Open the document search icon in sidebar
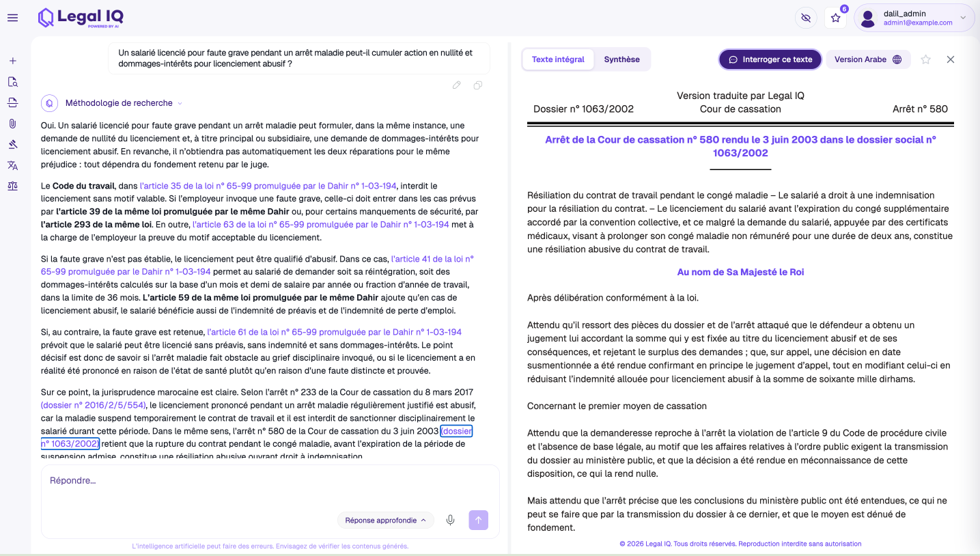This screenshot has height=556, width=980. pyautogui.click(x=12, y=82)
